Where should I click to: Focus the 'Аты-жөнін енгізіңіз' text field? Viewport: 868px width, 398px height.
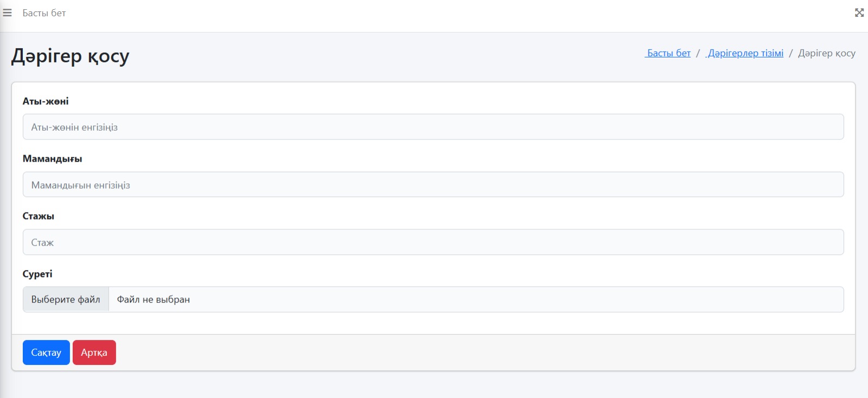pyautogui.click(x=433, y=127)
